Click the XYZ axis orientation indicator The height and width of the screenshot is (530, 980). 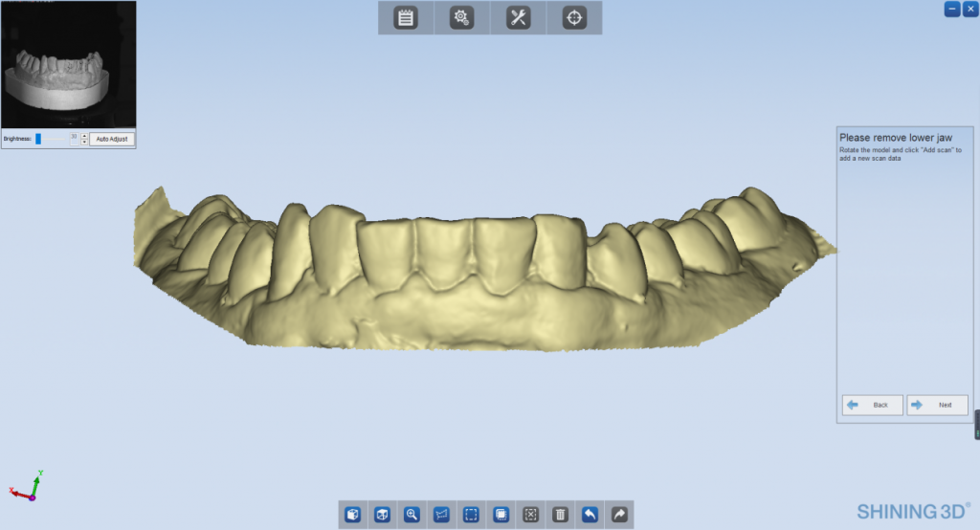(x=26, y=486)
